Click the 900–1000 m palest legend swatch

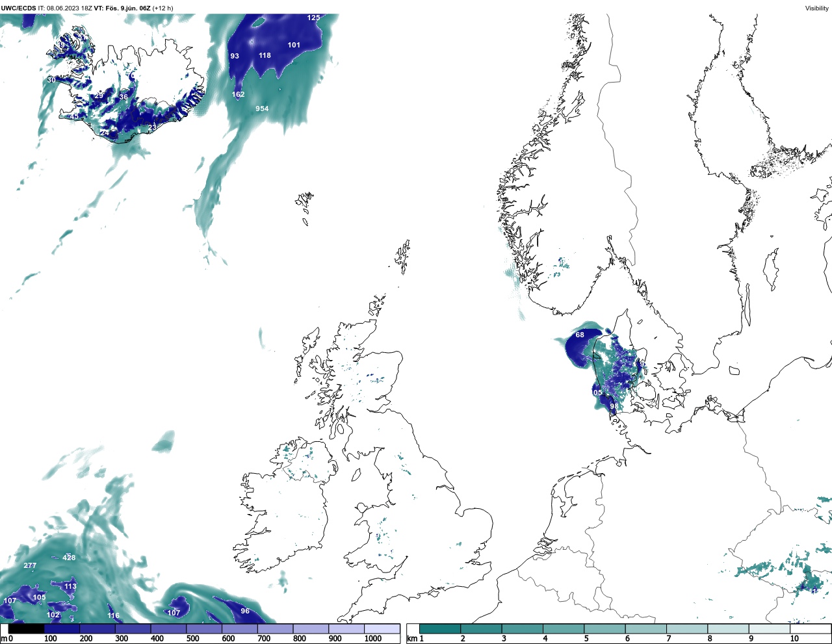point(346,629)
